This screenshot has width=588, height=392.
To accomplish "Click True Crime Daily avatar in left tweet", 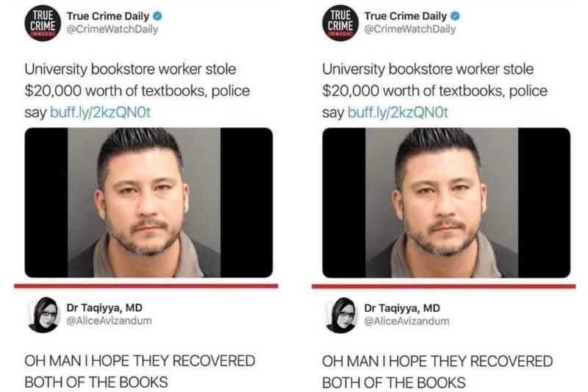I will click(x=43, y=23).
